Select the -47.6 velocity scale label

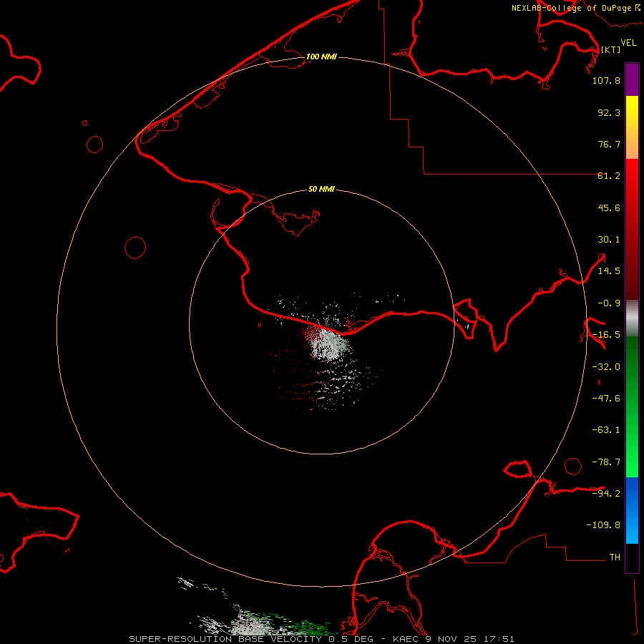606,399
